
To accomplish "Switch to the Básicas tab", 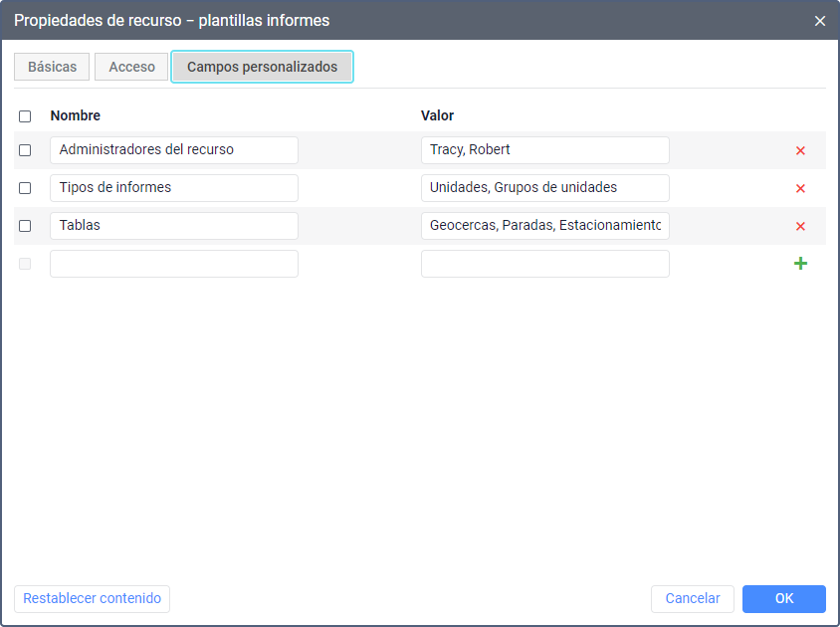I will coord(52,67).
